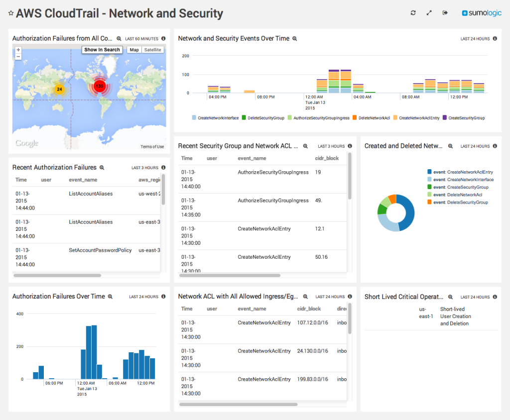Select Short-lived User Creation and Deletion entry
The image size is (510, 420).
[455, 316]
